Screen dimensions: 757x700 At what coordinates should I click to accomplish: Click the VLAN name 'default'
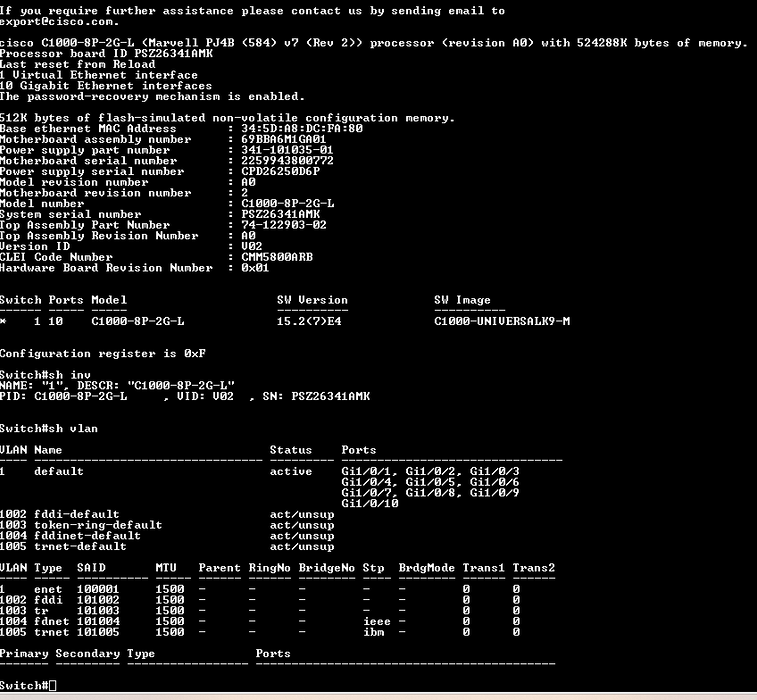(x=59, y=471)
